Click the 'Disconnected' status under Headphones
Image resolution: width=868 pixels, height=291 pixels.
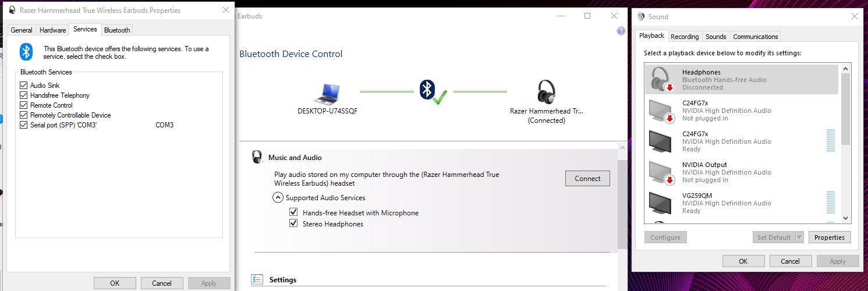pyautogui.click(x=703, y=87)
